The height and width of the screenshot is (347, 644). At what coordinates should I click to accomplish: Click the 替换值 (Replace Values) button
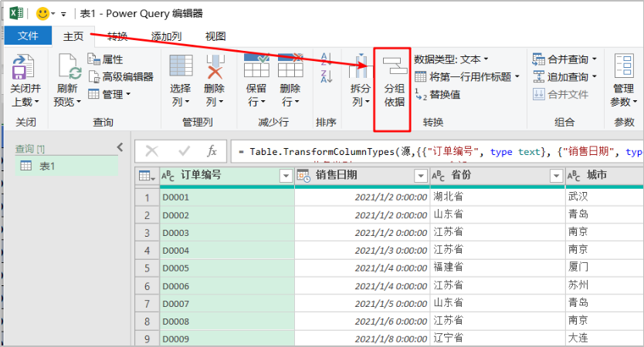pyautogui.click(x=438, y=94)
